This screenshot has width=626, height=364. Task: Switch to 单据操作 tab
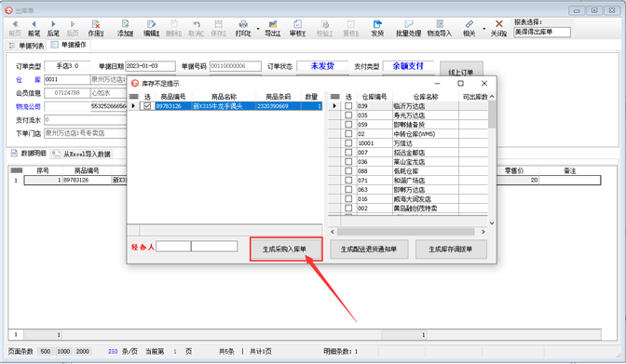(69, 45)
